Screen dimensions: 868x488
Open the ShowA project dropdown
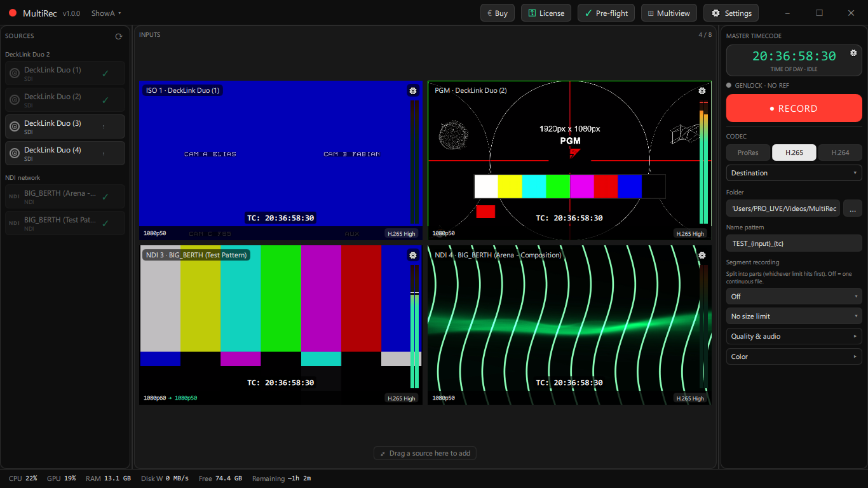point(106,13)
